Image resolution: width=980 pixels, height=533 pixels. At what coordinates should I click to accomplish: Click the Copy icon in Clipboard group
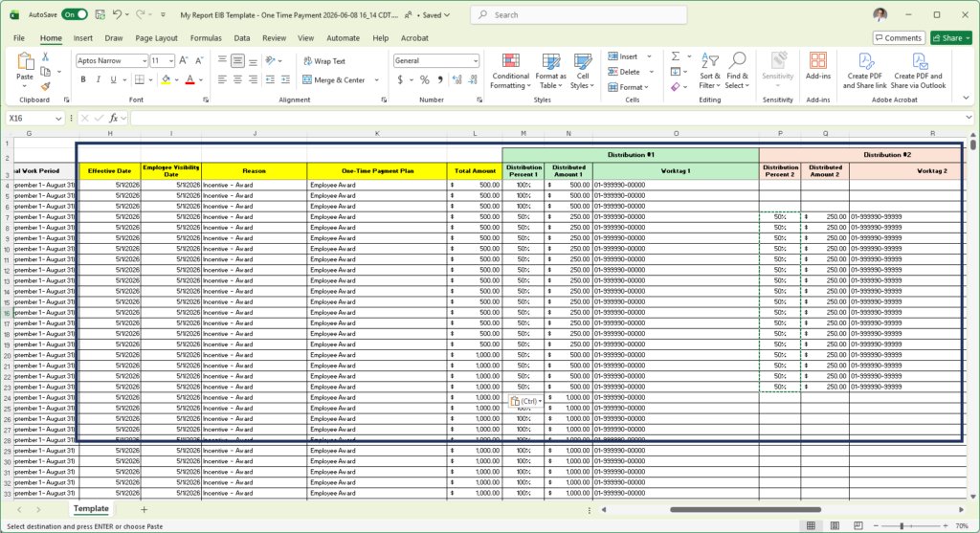(x=45, y=72)
